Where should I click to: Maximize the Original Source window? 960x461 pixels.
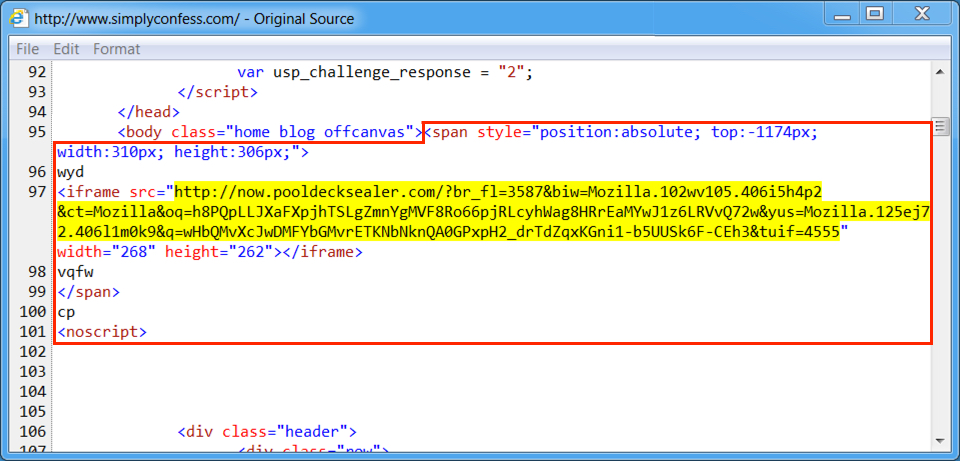pyautogui.click(x=876, y=15)
